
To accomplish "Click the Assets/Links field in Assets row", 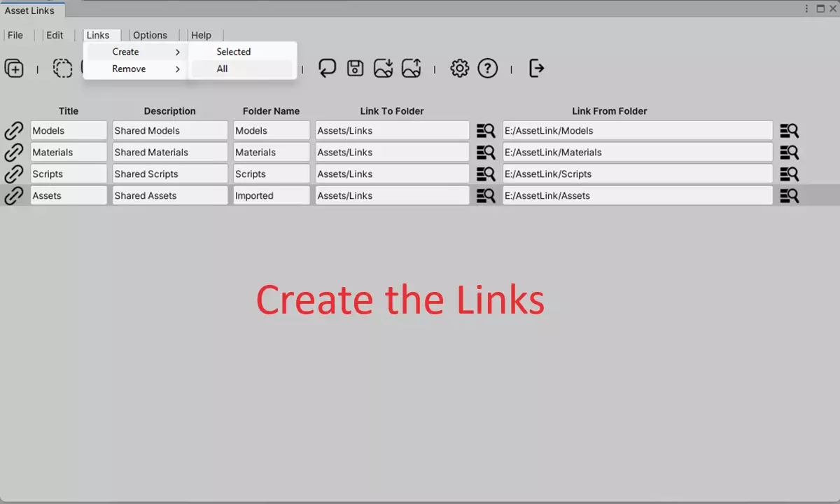I will point(392,196).
